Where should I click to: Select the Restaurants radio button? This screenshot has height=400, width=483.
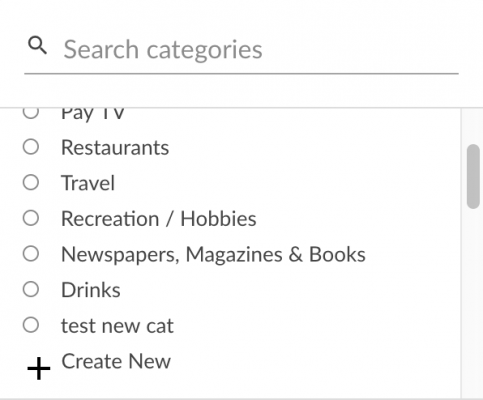click(x=31, y=147)
